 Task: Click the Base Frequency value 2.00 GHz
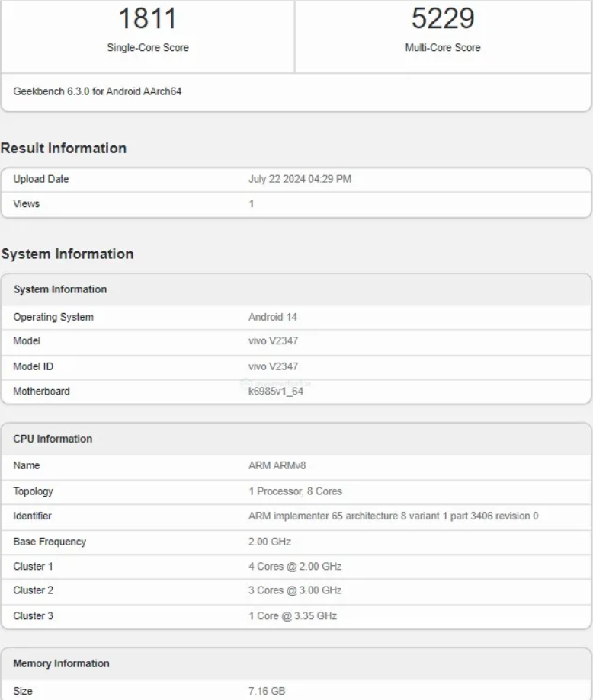tap(270, 542)
